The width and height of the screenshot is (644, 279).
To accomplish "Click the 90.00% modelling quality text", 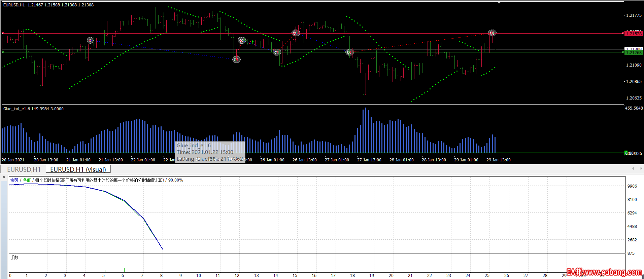I will click(175, 180).
